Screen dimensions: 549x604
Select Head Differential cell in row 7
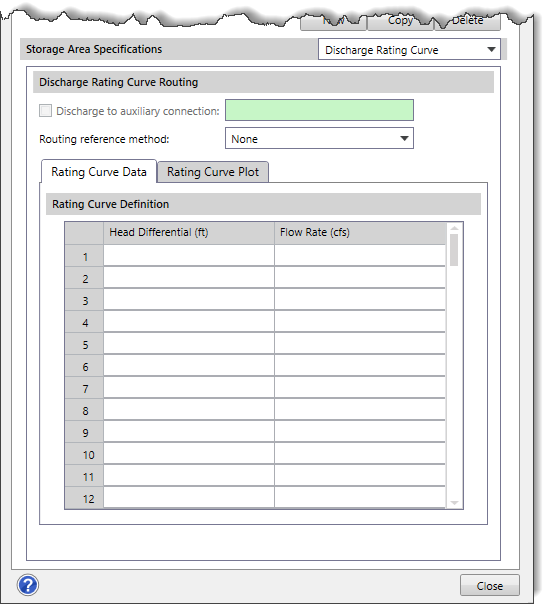(x=189, y=387)
